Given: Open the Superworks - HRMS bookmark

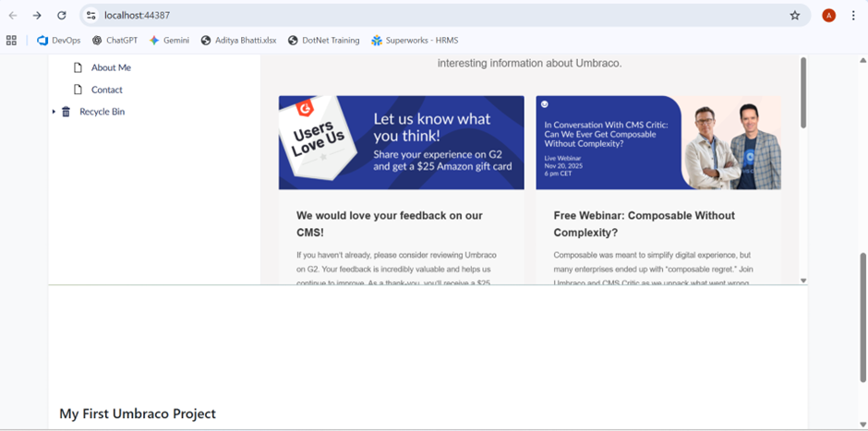Looking at the screenshot, I should click(x=415, y=41).
